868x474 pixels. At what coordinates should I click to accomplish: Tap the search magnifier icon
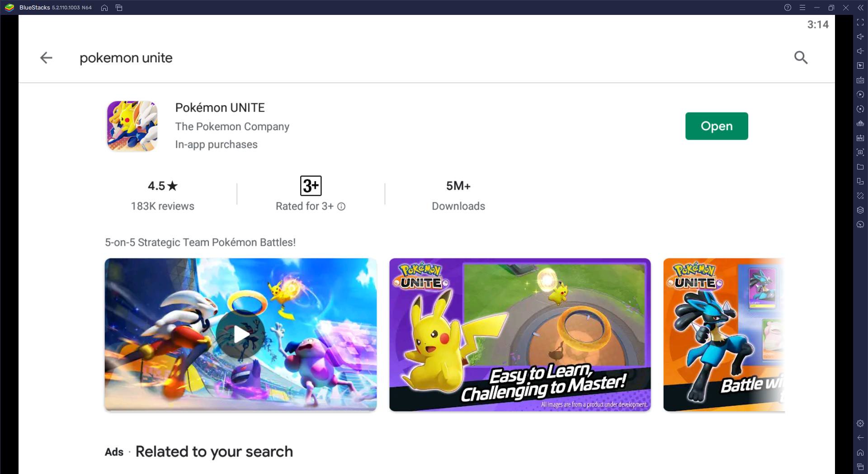(801, 58)
